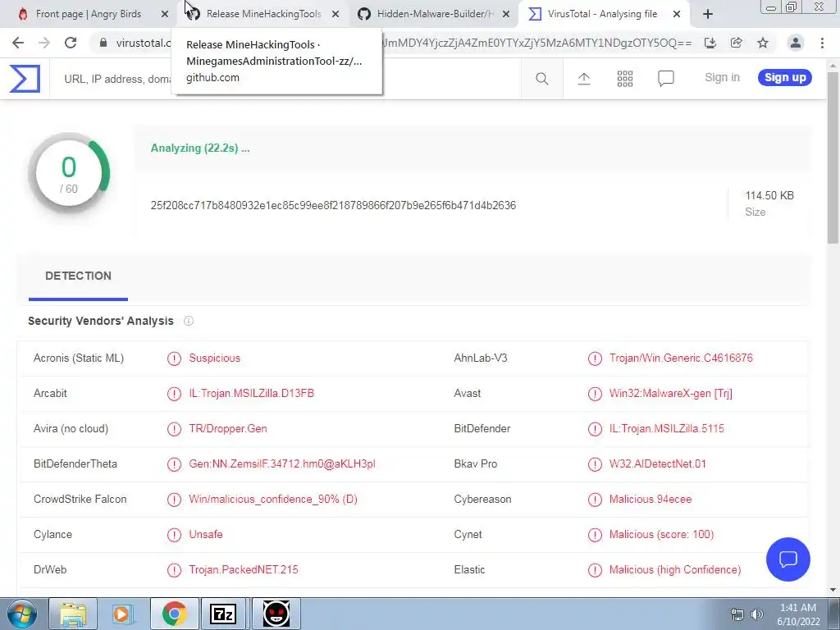Open the blue chat support bubble
Image resolution: width=840 pixels, height=630 pixels.
[x=788, y=559]
